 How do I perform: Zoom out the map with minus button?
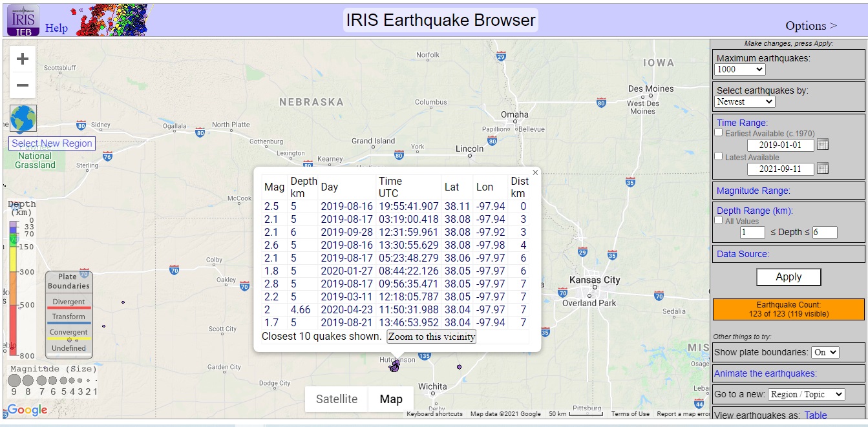coord(23,85)
